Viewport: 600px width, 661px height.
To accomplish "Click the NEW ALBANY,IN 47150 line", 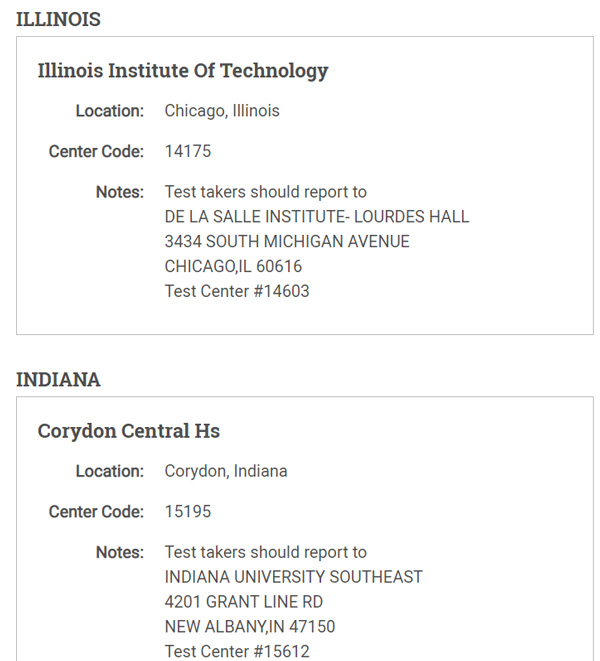I will pyautogui.click(x=250, y=627).
